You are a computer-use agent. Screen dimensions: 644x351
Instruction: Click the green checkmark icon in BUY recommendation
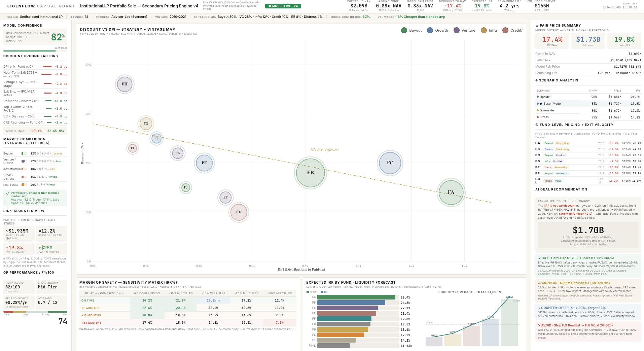pyautogui.click(x=539, y=258)
